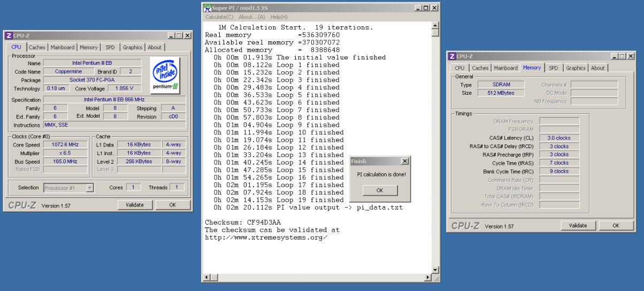Click the Name field Intel Pentium III EB

92,63
